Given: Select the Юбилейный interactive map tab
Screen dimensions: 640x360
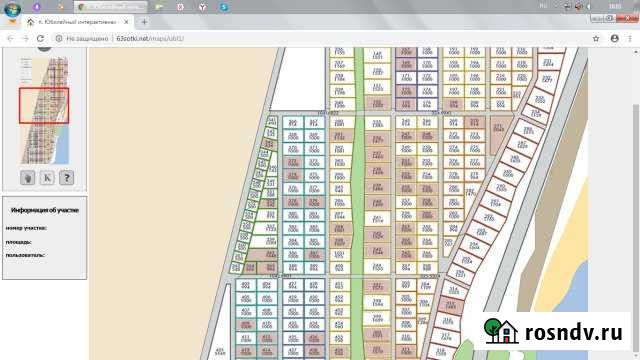Looking at the screenshot, I should [x=78, y=22].
